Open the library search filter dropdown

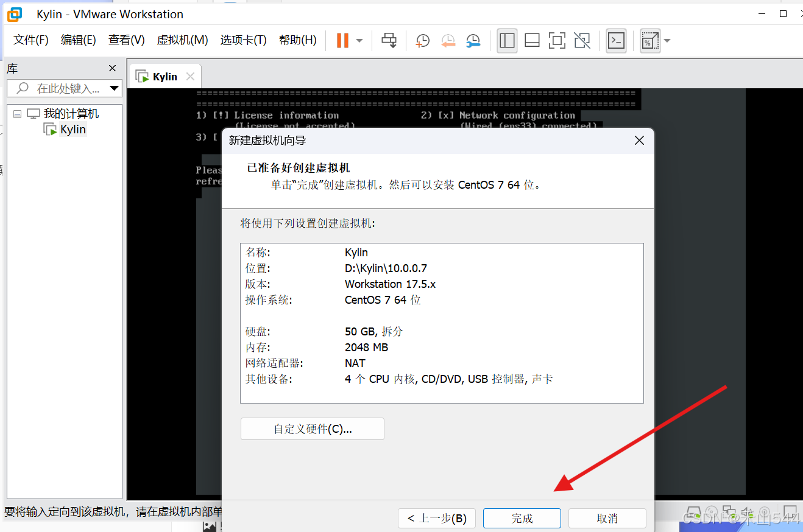(x=114, y=88)
